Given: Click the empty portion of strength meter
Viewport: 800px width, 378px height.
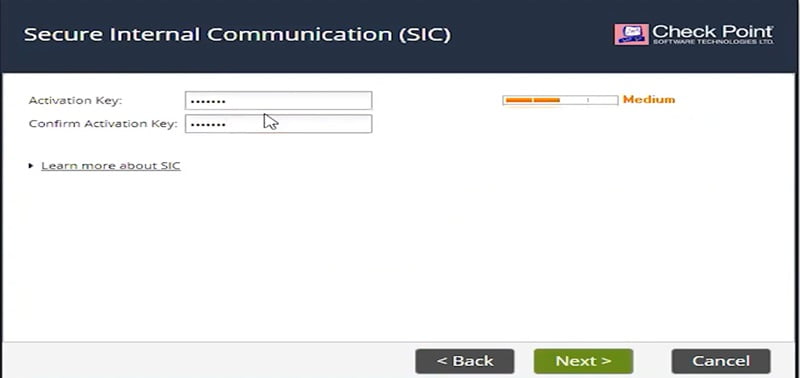Looking at the screenshot, I should [588, 100].
